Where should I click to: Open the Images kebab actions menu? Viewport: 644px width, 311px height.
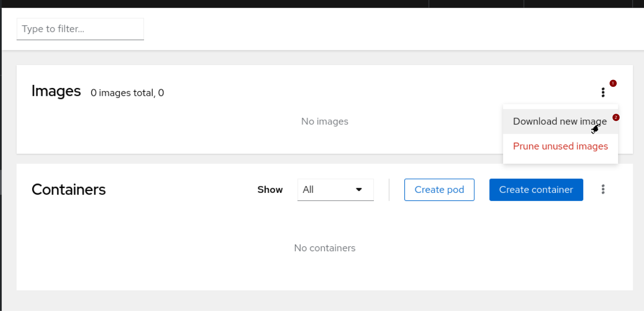(603, 92)
